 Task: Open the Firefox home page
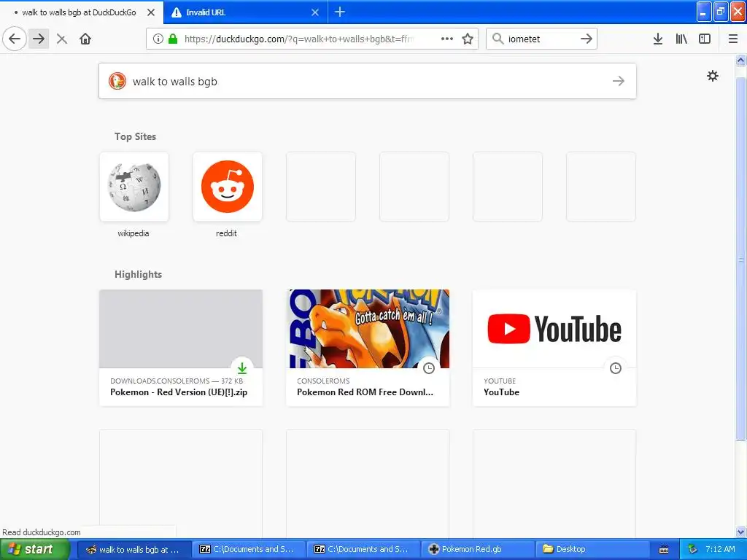[x=85, y=39]
